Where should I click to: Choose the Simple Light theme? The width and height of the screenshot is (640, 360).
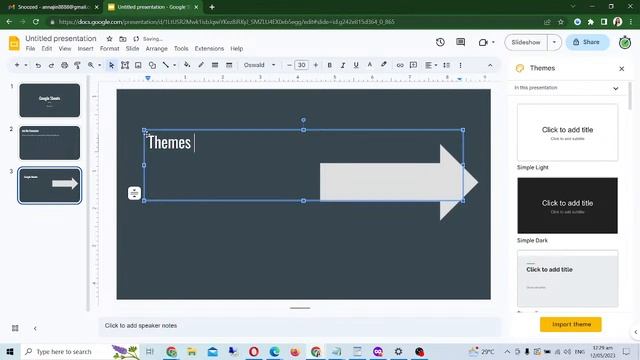(567, 132)
